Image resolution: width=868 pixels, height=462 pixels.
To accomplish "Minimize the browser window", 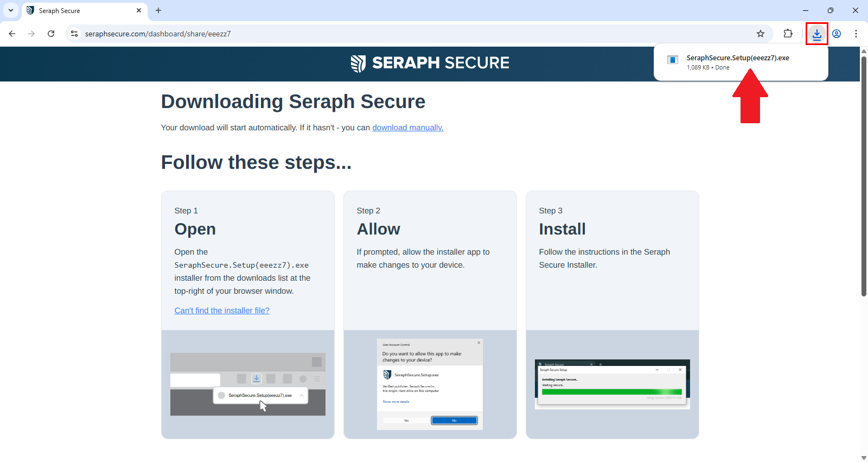I will (x=806, y=10).
